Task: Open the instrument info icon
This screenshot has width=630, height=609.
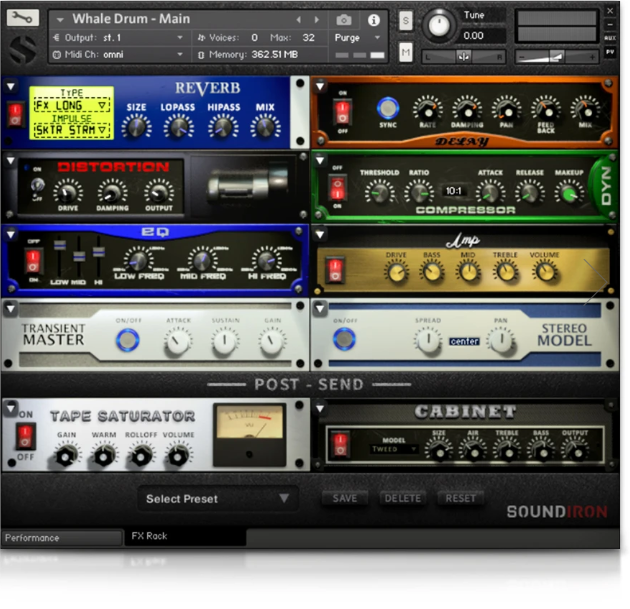Action: click(374, 20)
